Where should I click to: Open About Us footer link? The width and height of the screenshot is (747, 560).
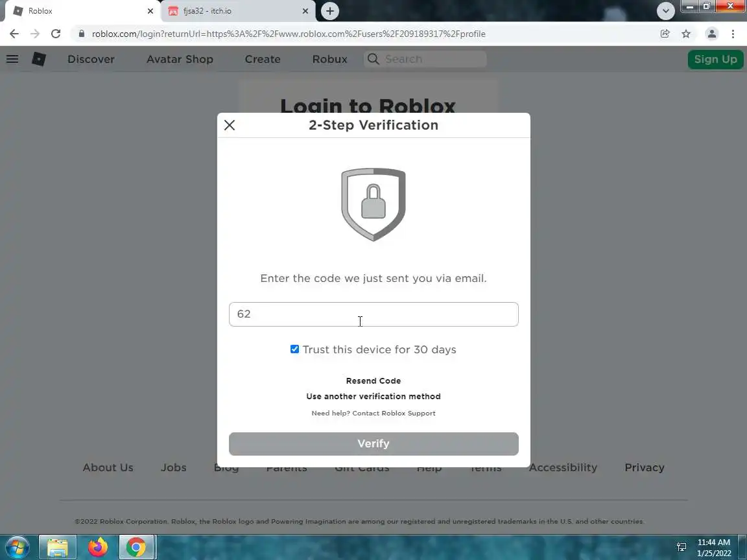108,467
